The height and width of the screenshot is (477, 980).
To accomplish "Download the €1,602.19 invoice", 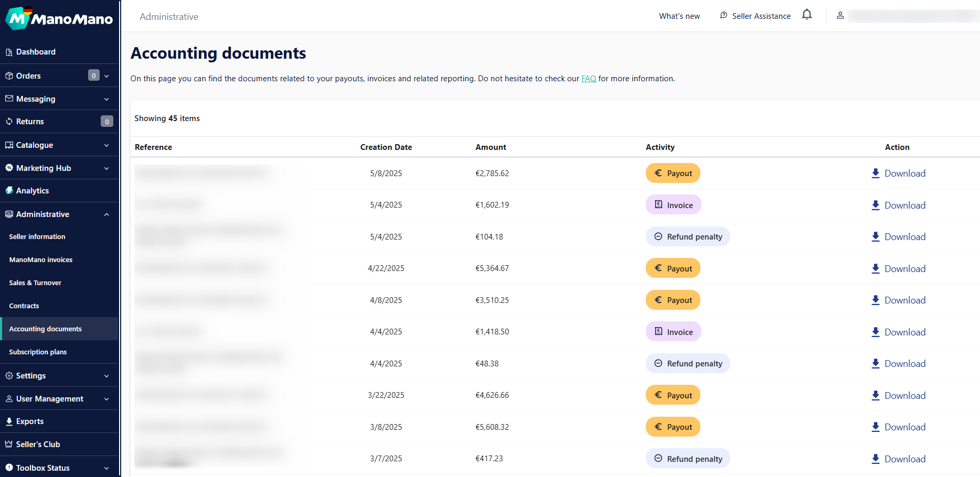I will pyautogui.click(x=898, y=205).
